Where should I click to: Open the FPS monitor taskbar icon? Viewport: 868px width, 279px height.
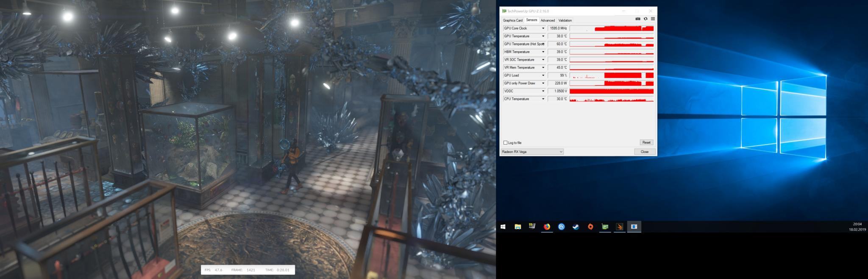tap(532, 227)
